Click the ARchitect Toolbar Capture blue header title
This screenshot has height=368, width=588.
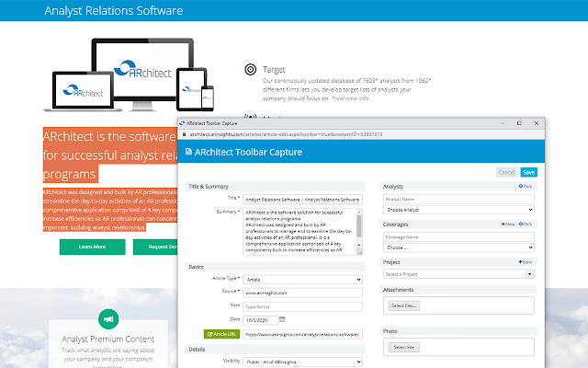[x=248, y=152]
